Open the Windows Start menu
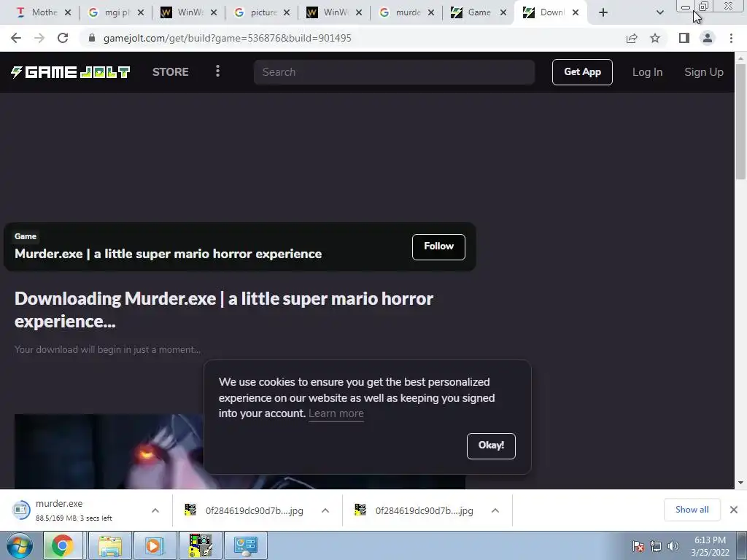 tap(20, 545)
